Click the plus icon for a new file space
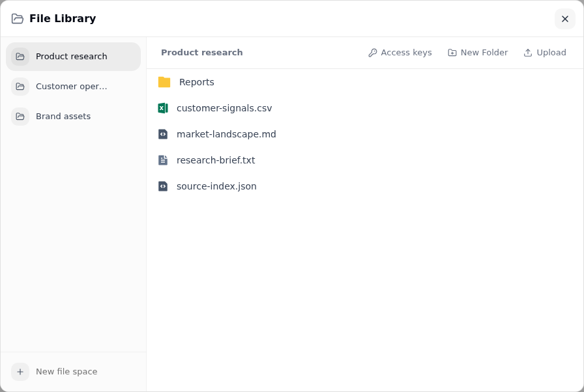This screenshot has height=392, width=584. 20,372
